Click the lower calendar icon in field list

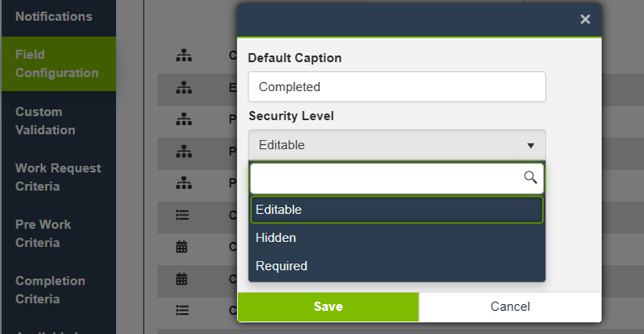tap(182, 279)
